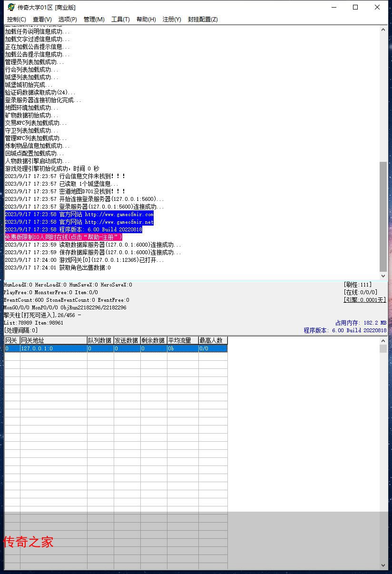Open the 控制(C) menu
392x574 pixels.
16,20
